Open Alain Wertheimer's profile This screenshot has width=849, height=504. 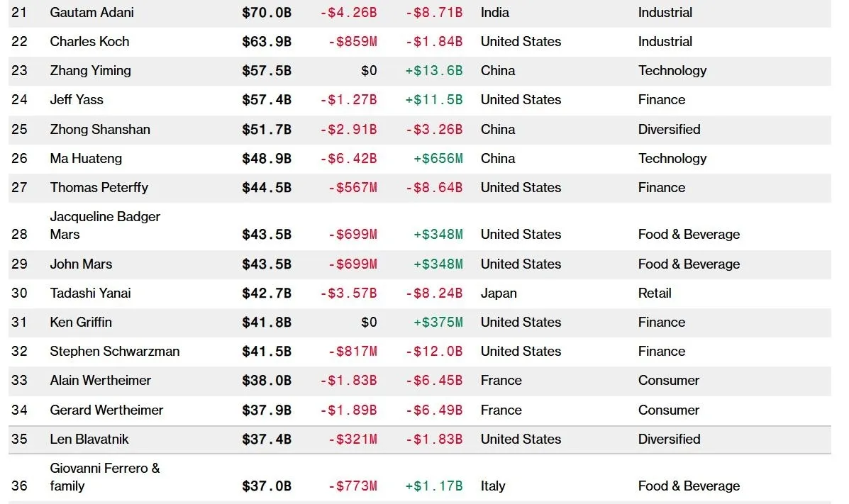(100, 380)
